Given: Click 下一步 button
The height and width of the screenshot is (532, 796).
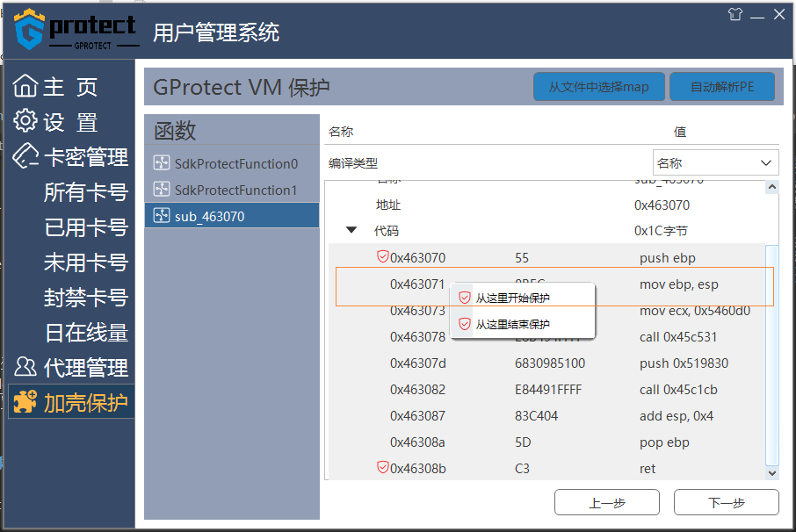Looking at the screenshot, I should 726,502.
